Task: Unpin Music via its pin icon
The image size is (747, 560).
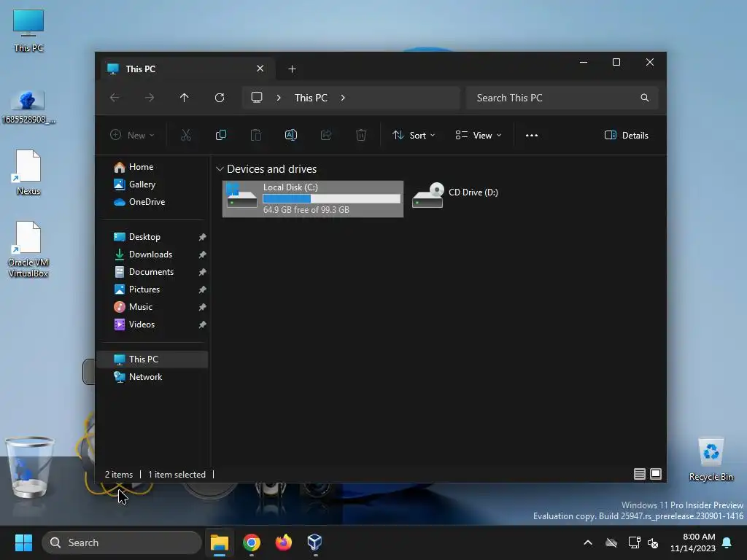Action: click(203, 307)
